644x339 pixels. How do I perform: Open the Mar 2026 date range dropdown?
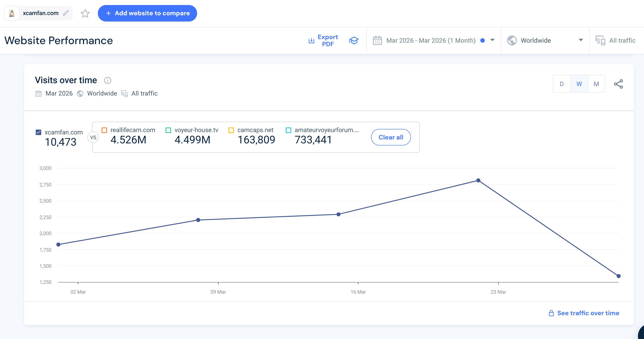pyautogui.click(x=492, y=40)
